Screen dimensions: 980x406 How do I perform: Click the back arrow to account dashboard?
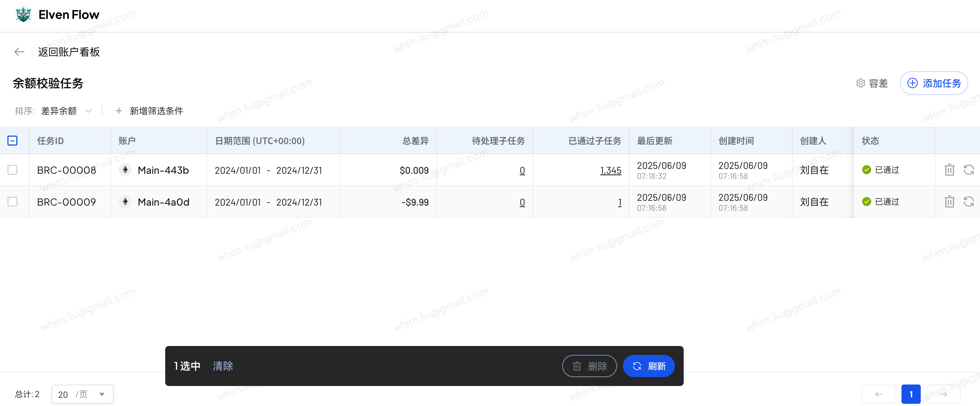tap(19, 52)
